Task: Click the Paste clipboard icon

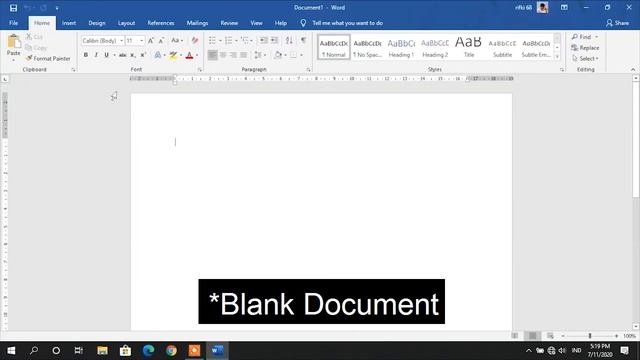Action: click(13, 42)
